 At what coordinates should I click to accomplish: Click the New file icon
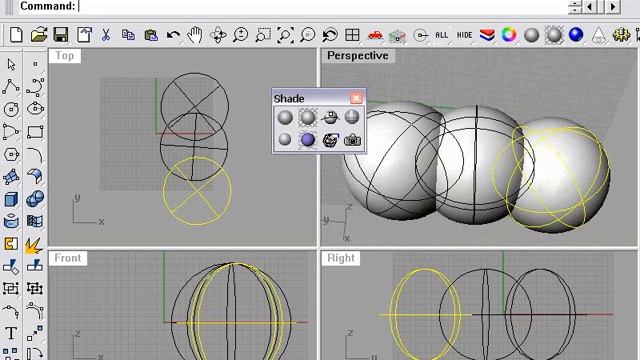[x=16, y=35]
